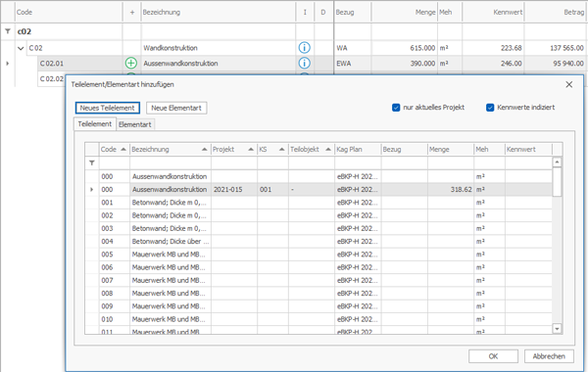Click the 'c02' filter field in main table
The image size is (588, 372).
69,31
